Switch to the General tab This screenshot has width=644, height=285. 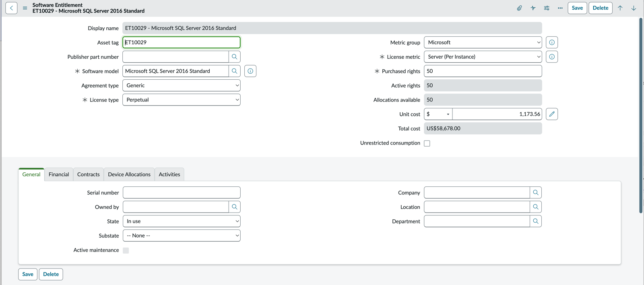point(31,174)
